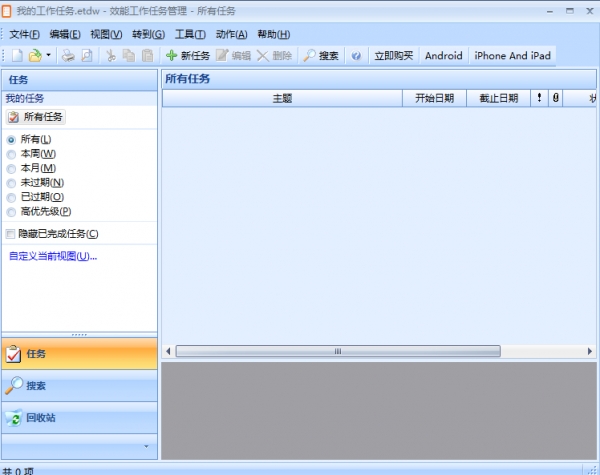The height and width of the screenshot is (475, 600).
Task: Click the 编辑 edit task toolbar button
Action: tap(233, 56)
